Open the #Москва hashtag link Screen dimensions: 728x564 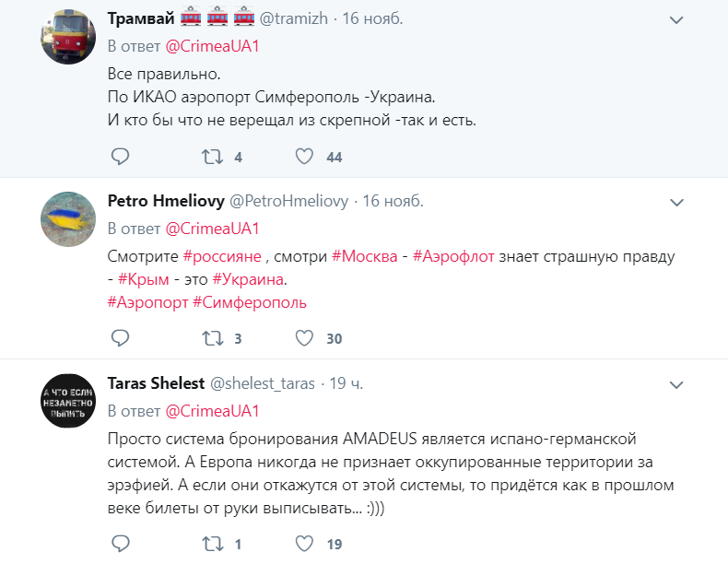(364, 254)
